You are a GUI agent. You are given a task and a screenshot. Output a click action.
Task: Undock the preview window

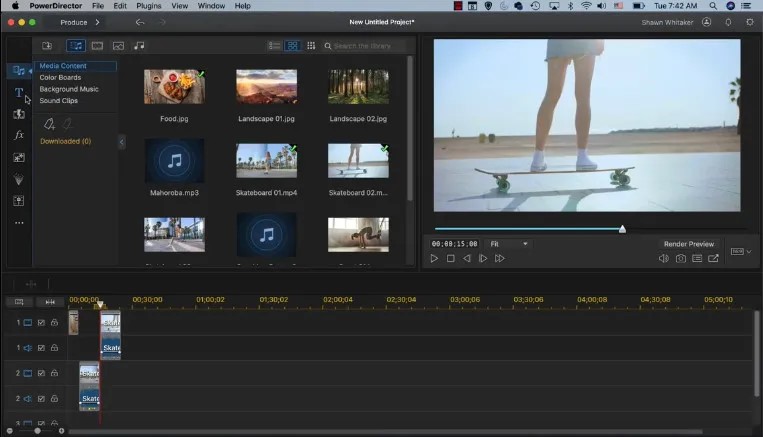[x=714, y=259]
